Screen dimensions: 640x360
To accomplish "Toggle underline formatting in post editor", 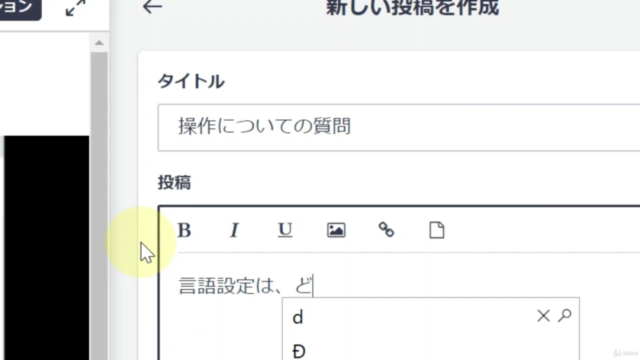I will coord(285,230).
